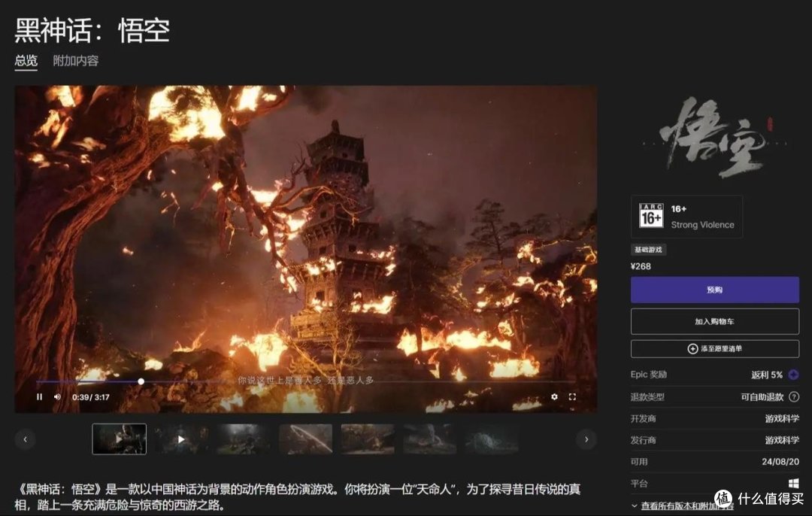
Task: Go to next media carousel arrow
Action: point(586,439)
